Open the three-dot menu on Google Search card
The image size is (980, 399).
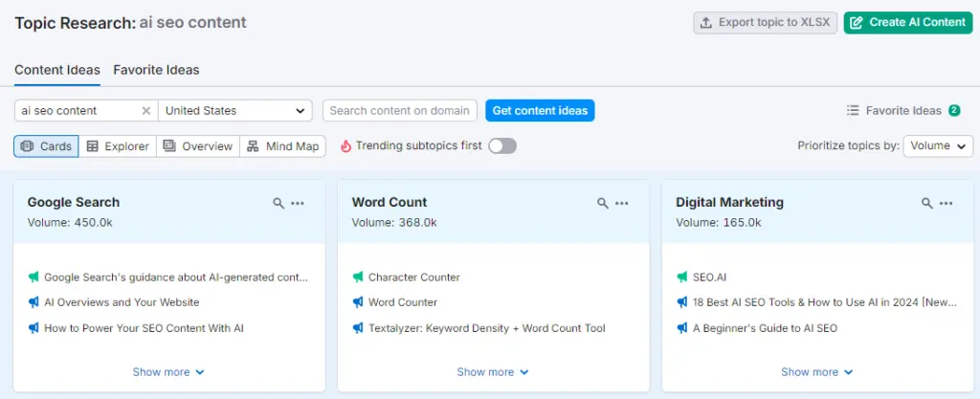(298, 203)
